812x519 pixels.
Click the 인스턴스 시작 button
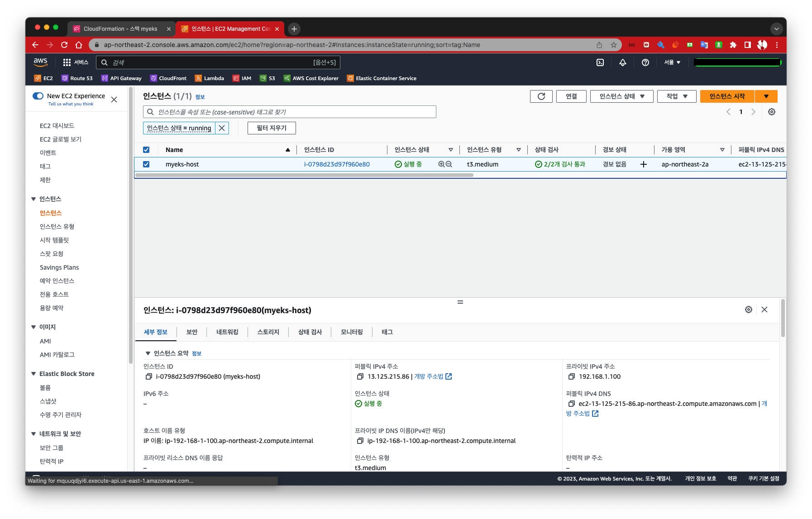click(727, 96)
